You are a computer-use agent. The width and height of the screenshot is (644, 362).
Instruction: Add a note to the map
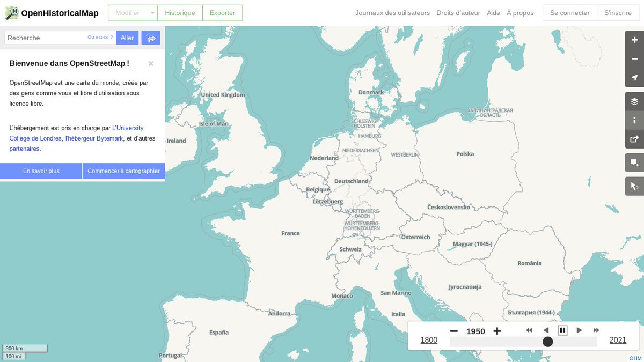pyautogui.click(x=634, y=162)
